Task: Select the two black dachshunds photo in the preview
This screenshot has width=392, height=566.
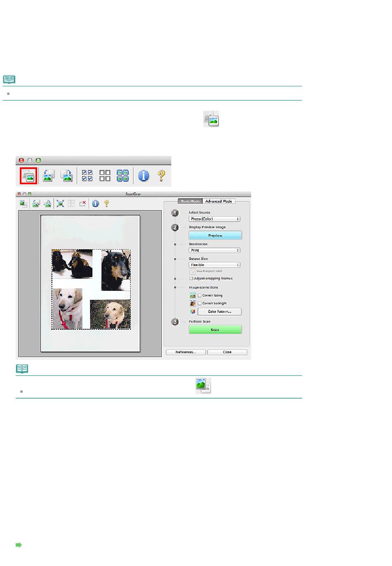Action: (73, 264)
